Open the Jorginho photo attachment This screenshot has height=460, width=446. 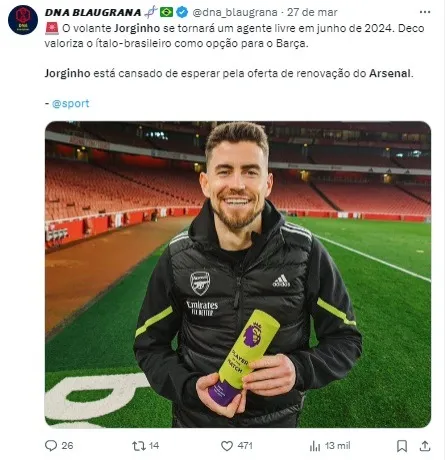238,274
